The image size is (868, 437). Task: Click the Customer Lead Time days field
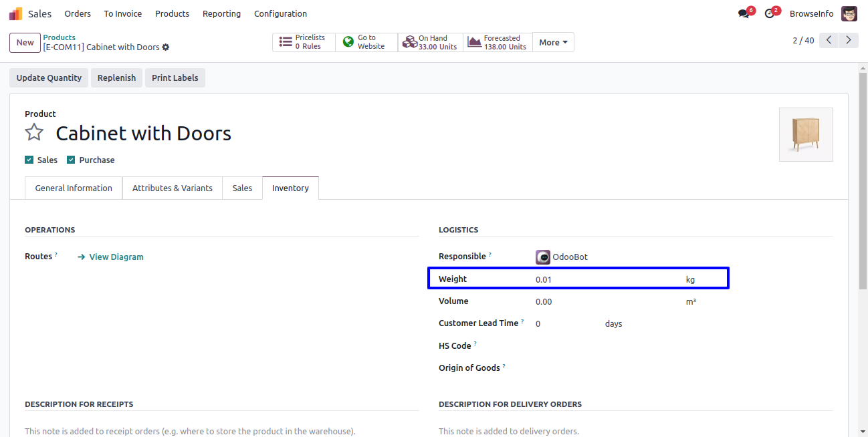(566, 323)
